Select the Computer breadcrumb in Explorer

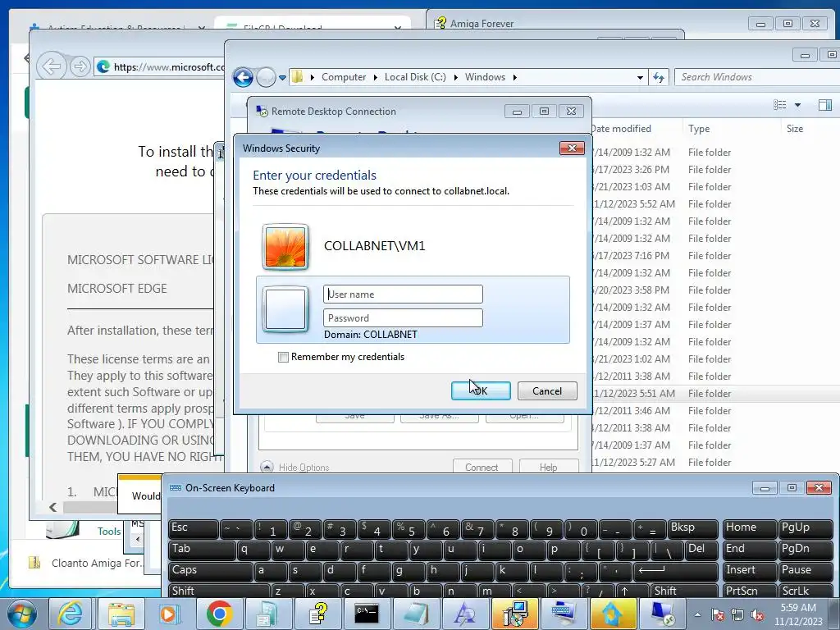(344, 77)
